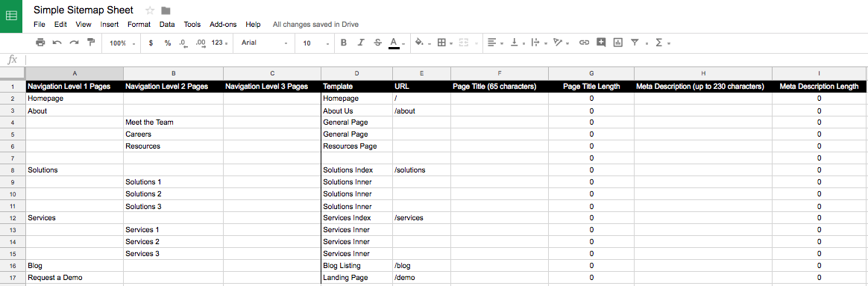This screenshot has height=286, width=868.
Task: Click the Insert link icon
Action: pos(584,43)
